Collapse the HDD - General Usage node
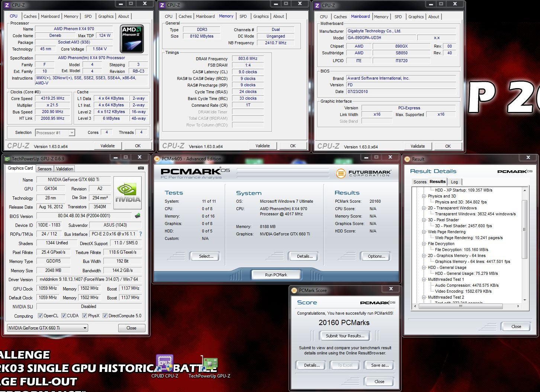 (424, 267)
